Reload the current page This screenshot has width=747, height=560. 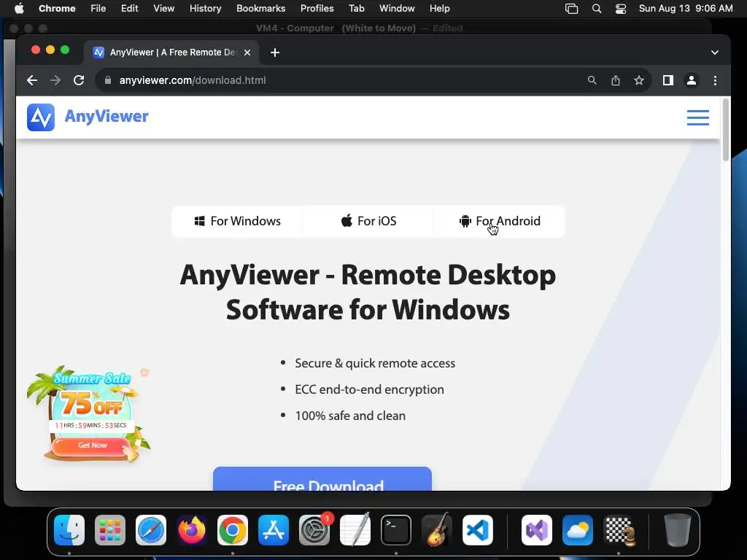(79, 80)
